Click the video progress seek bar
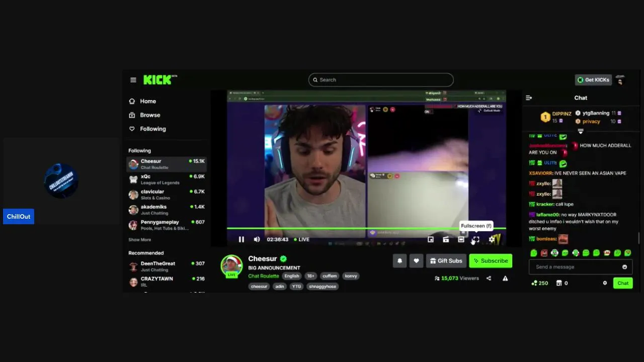Viewport: 644px width, 362px height. pyautogui.click(x=366, y=229)
